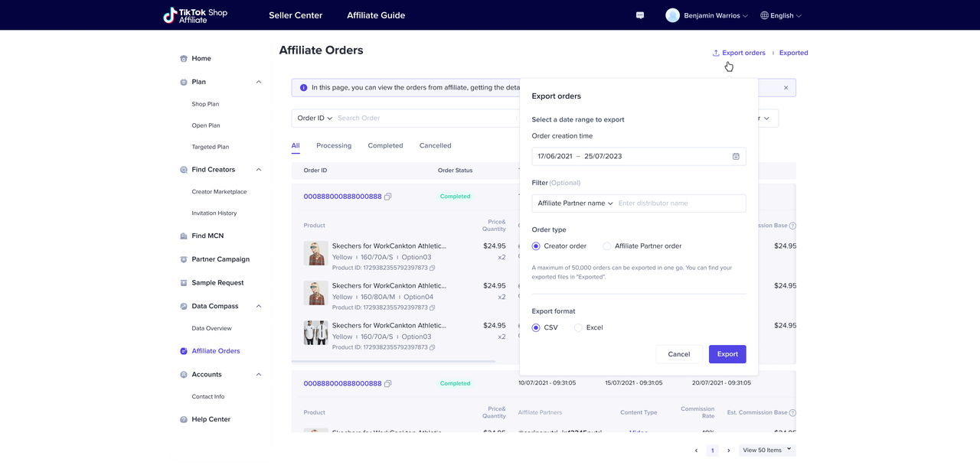Viewport: 980px width, 475px height.
Task: Click the chat message icon in header
Action: [x=640, y=15]
